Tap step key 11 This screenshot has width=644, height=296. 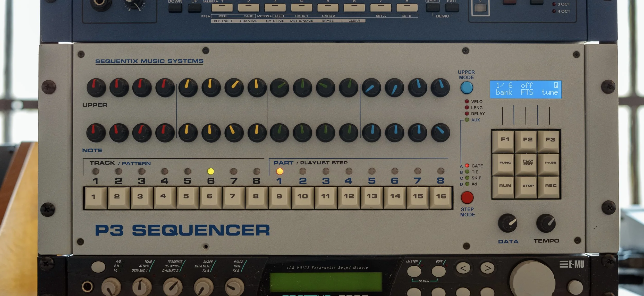tap(326, 198)
